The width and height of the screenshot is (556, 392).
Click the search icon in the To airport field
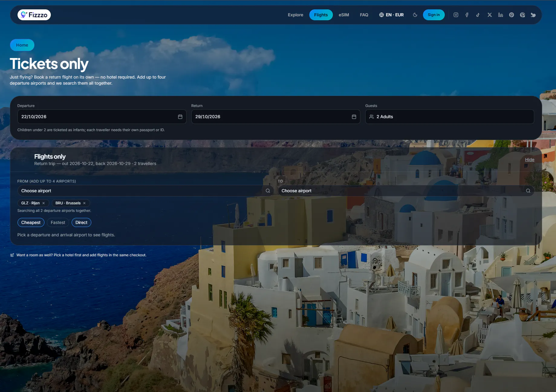pyautogui.click(x=528, y=191)
